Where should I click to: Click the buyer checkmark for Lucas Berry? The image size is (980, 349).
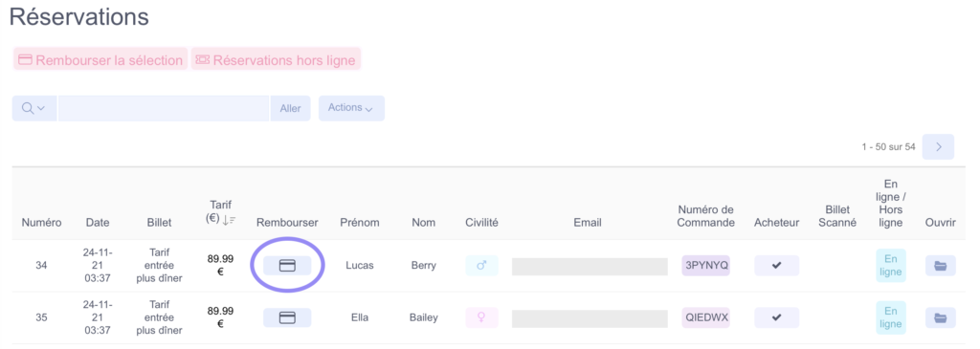click(x=776, y=266)
